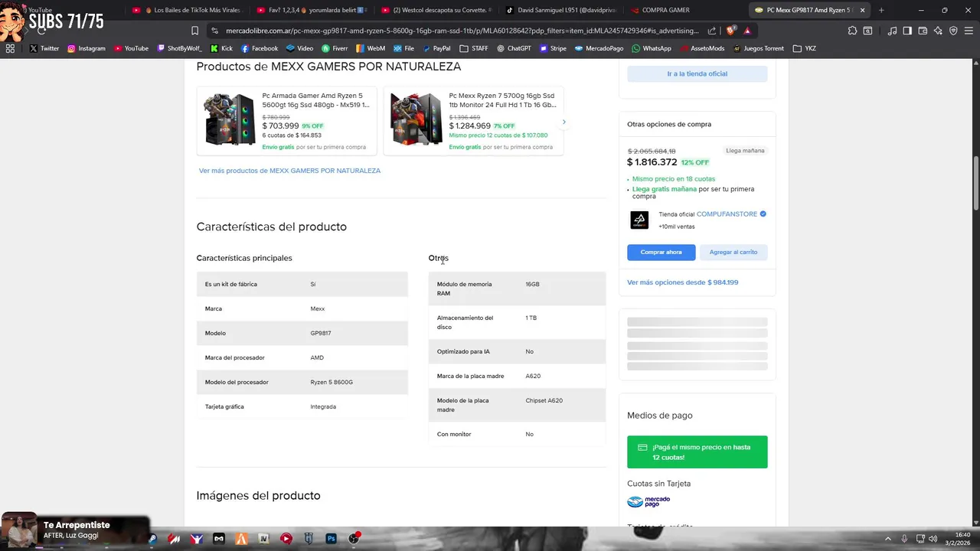Click the Mercado Pago logo under Cuotas sin Tarjeta

click(x=648, y=502)
